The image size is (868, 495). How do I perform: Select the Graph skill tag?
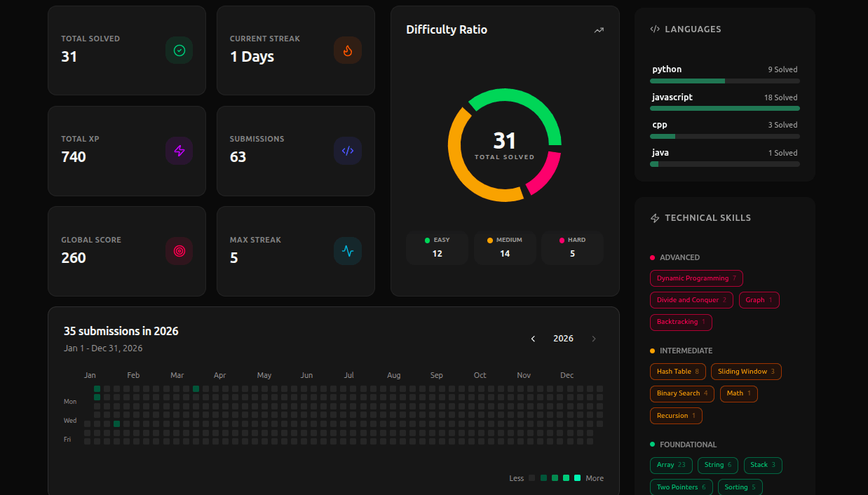coord(759,300)
